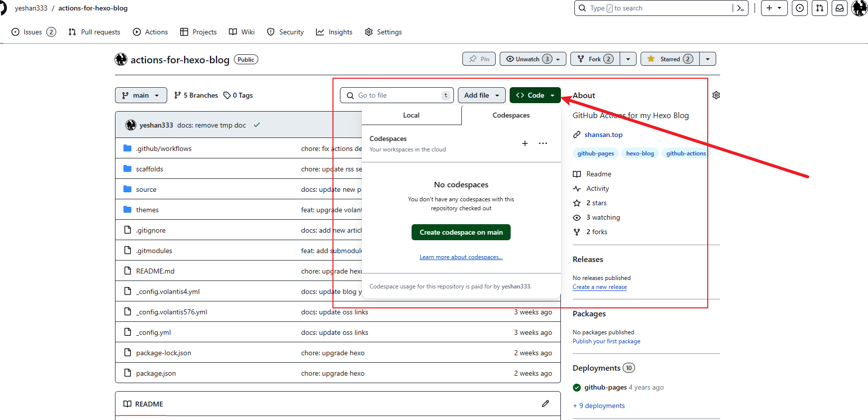Open the Projects tab
Viewport: 868px width, 420px height.
pos(199,32)
